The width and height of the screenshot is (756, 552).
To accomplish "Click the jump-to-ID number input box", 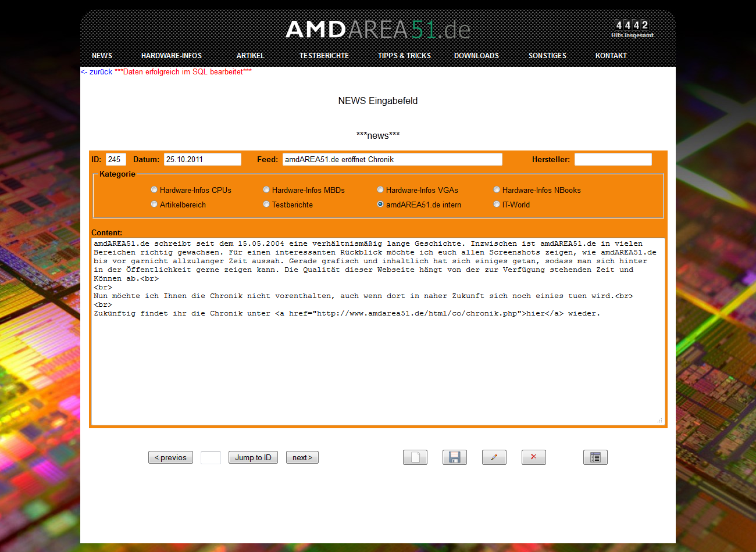I will [211, 457].
